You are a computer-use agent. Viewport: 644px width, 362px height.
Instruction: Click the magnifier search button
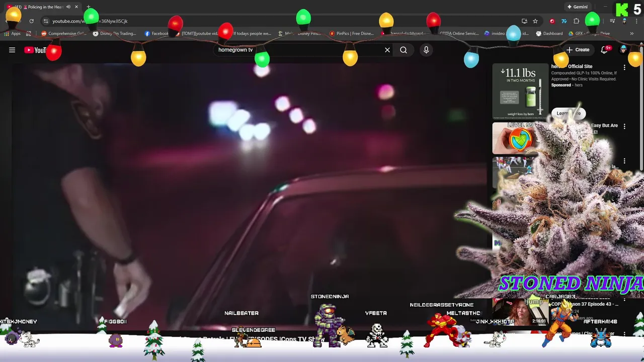pos(404,50)
